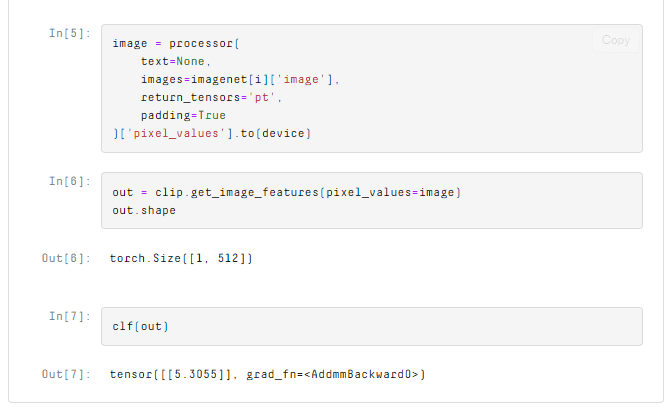Click the Out[6] output label
This screenshot has height=410, width=671.
point(66,259)
